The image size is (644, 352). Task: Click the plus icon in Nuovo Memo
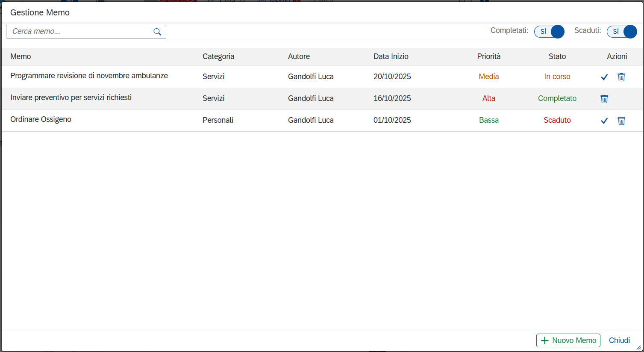pos(544,340)
